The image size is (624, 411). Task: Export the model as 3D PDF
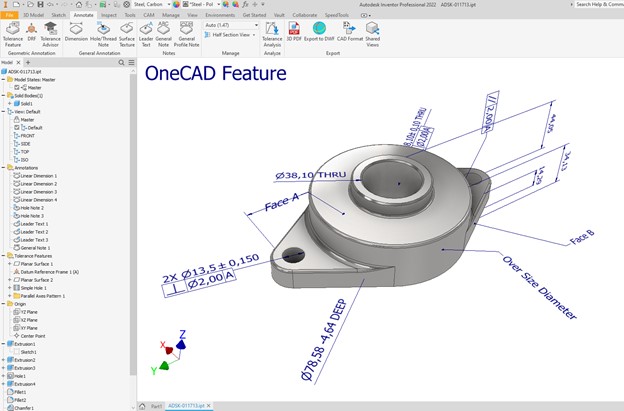294,32
